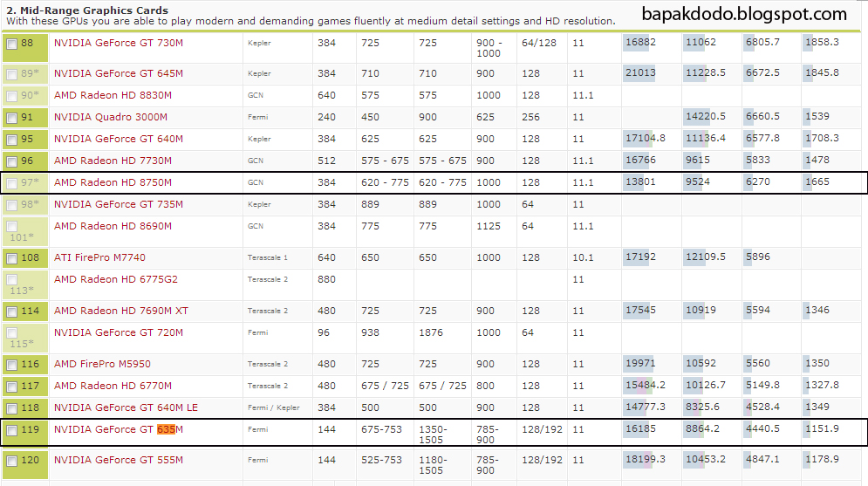Select the checkbox beside rank 95
Viewport: 868px width, 486px height.
pos(11,140)
